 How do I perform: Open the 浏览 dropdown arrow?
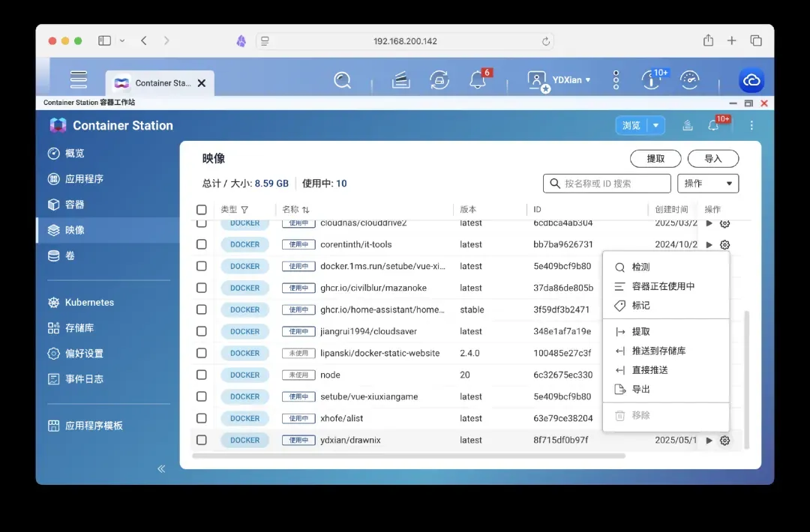656,126
